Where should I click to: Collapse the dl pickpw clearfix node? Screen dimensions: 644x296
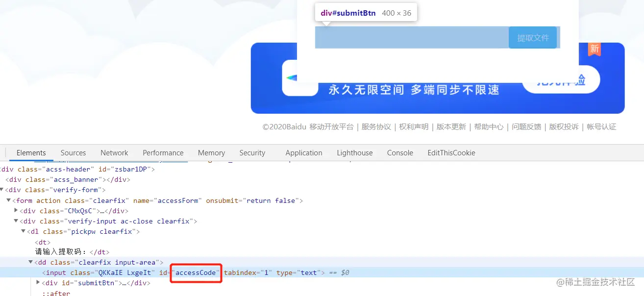(23, 231)
